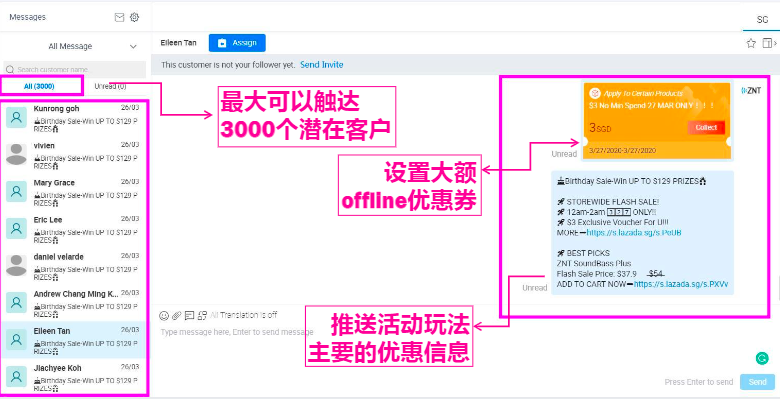
Task: Click the fourth chat toolbar icon
Action: (202, 315)
